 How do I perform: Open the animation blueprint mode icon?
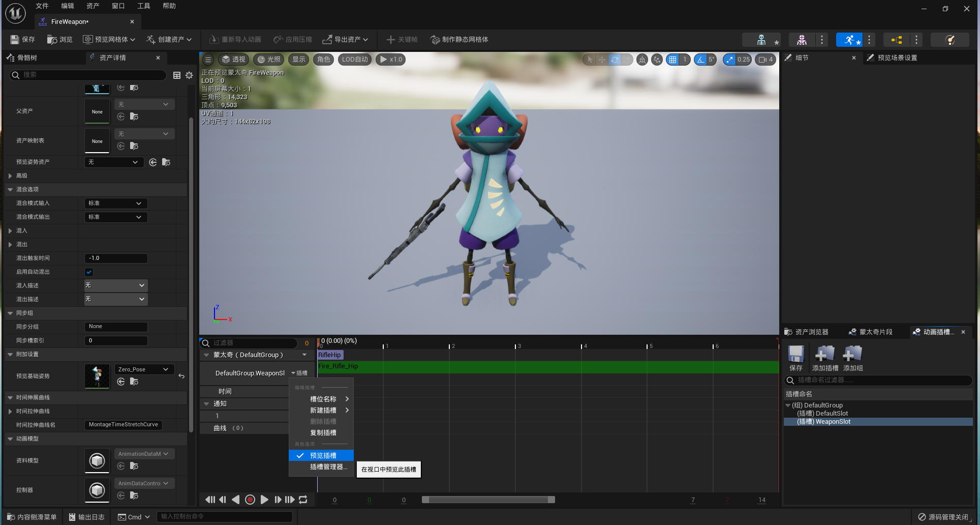pyautogui.click(x=896, y=40)
